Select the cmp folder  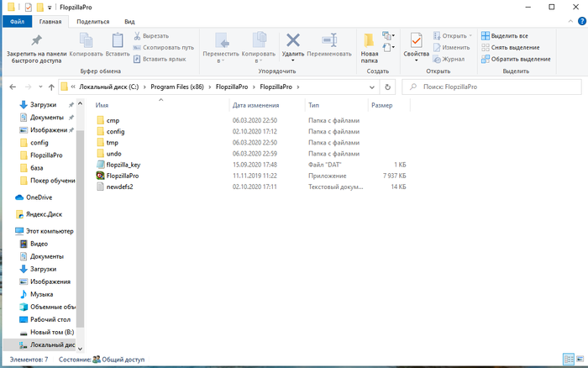pos(108,120)
